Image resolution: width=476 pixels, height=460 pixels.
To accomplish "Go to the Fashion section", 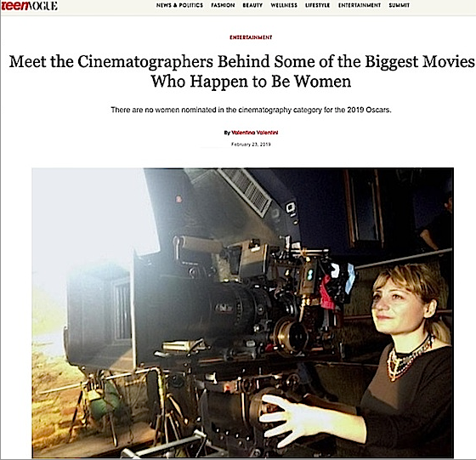I will coord(223,5).
